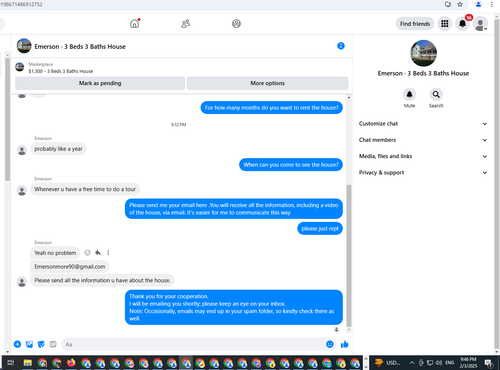Click the More options button
The image size is (500, 370).
coord(267,83)
